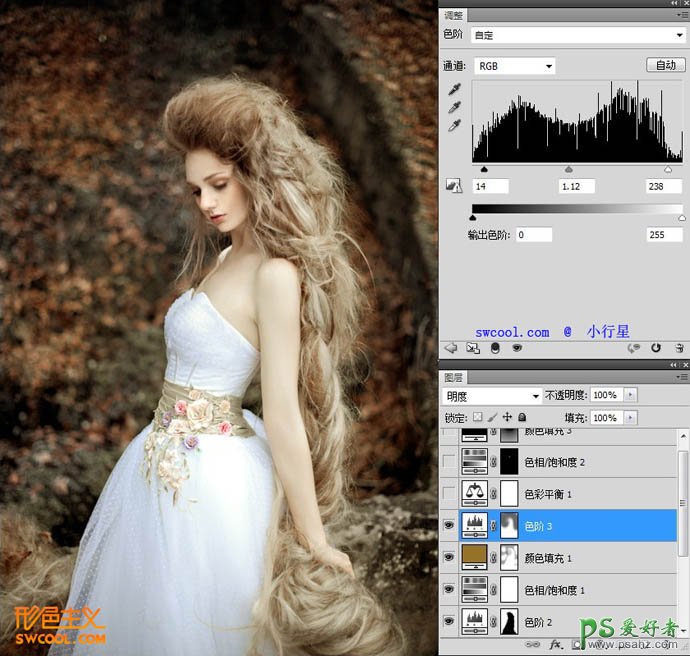Click the lock all padlock icon
The width and height of the screenshot is (690, 656).
[523, 417]
